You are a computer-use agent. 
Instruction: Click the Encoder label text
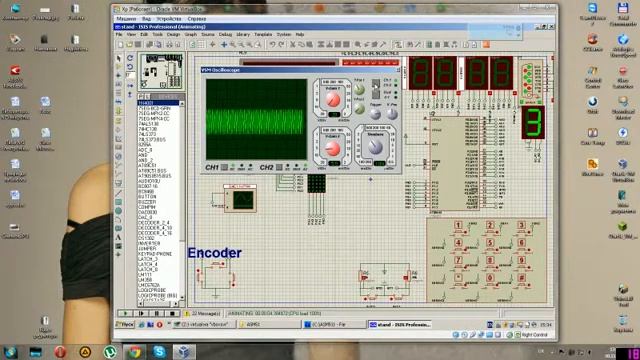click(x=214, y=253)
